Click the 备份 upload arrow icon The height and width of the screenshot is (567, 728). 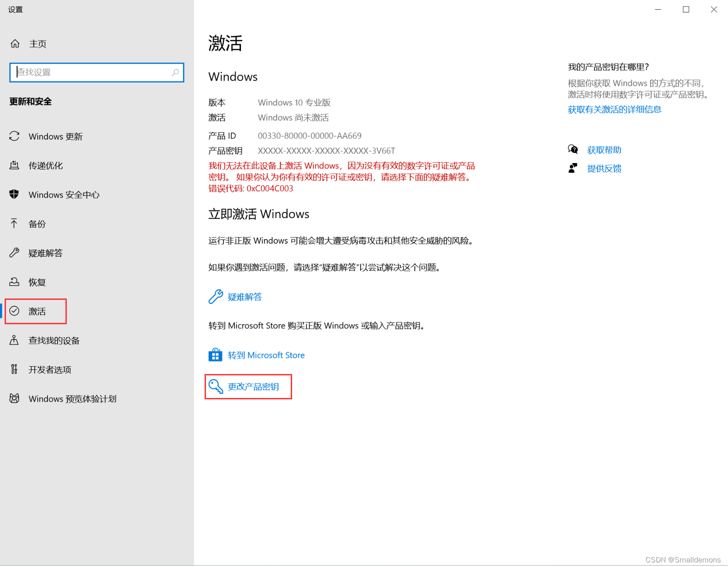coord(14,223)
